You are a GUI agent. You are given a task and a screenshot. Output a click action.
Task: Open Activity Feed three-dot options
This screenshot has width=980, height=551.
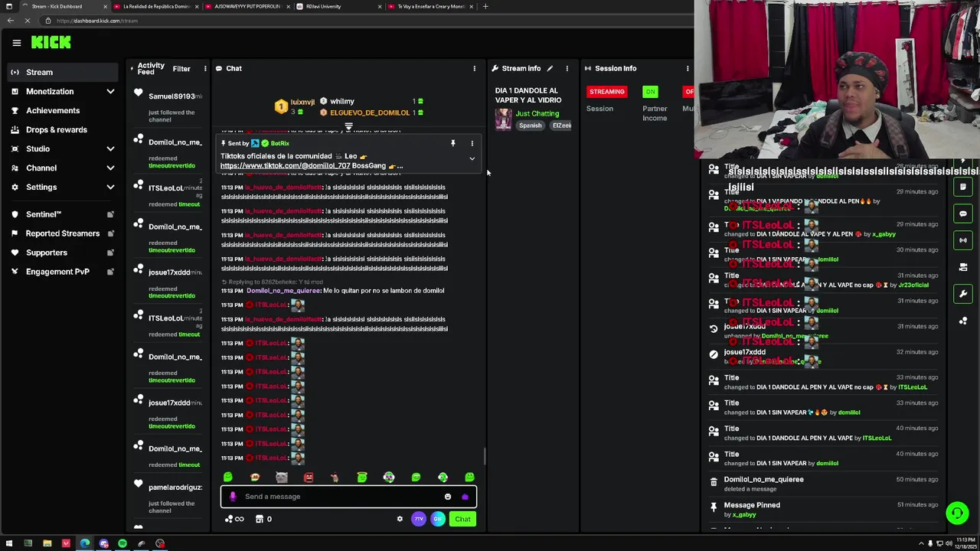tap(205, 69)
